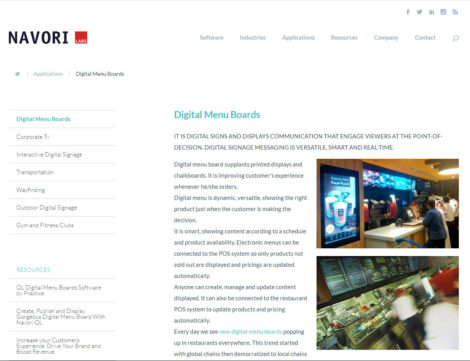Open the Instagram social icon
Screen dimensions: 470x361
443,12
